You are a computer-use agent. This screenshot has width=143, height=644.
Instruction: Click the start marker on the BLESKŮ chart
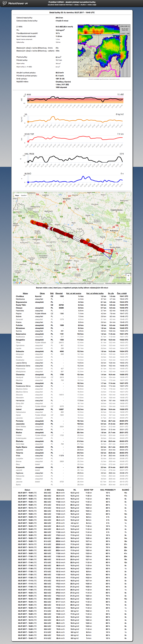click(x=28, y=182)
